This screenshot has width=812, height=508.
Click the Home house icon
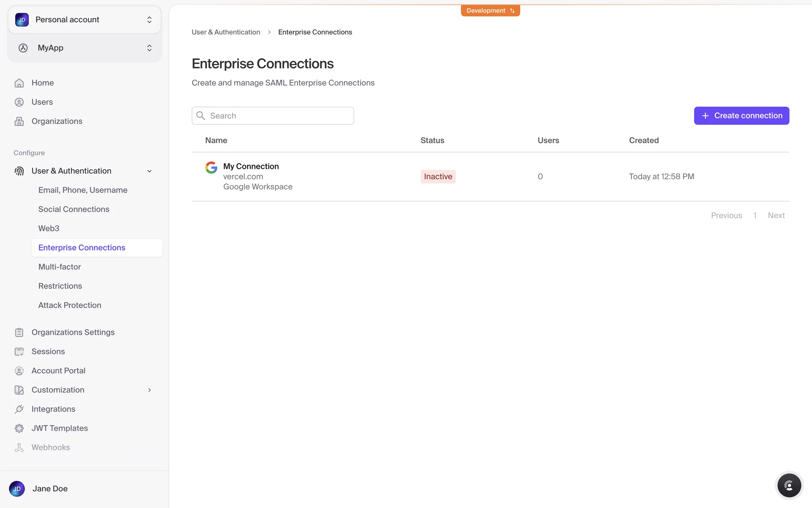point(19,83)
